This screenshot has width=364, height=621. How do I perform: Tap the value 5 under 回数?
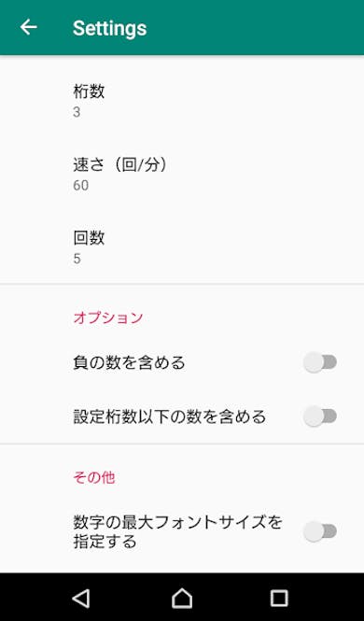pyautogui.click(x=77, y=259)
